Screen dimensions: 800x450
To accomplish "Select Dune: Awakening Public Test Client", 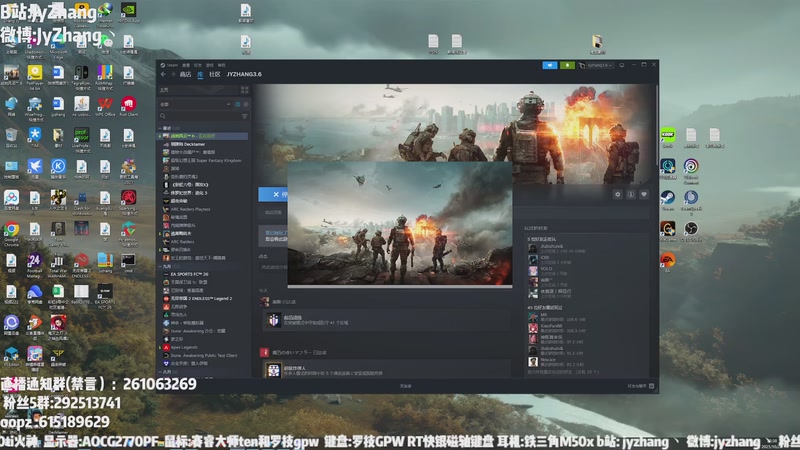I will coord(200,356).
